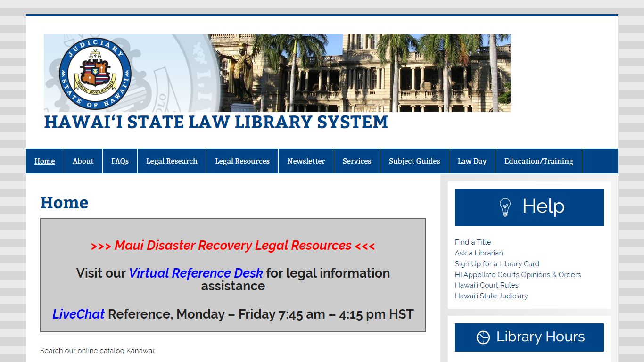Click the Ask a Librarian link
Screen dimensions: 644x362
[479, 253]
